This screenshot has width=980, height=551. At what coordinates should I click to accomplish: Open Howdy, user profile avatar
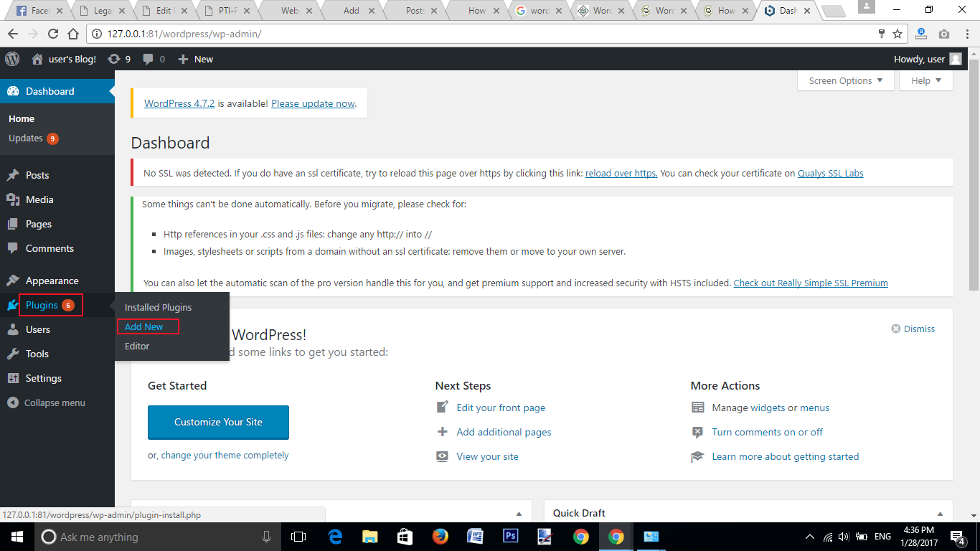point(955,59)
